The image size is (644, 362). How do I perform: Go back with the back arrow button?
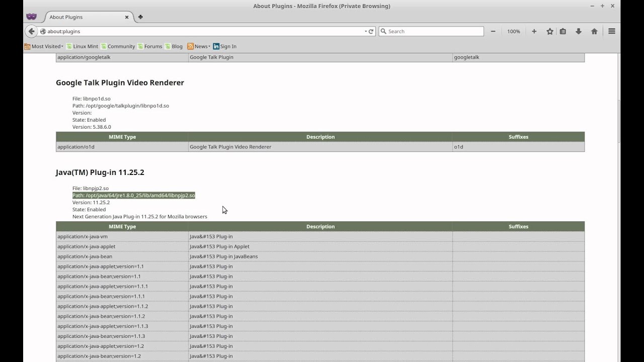(31, 31)
